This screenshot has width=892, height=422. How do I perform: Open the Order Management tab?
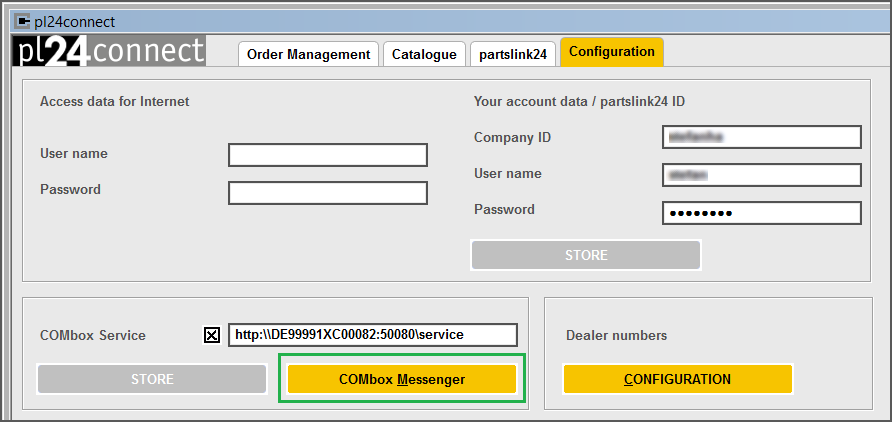click(308, 54)
